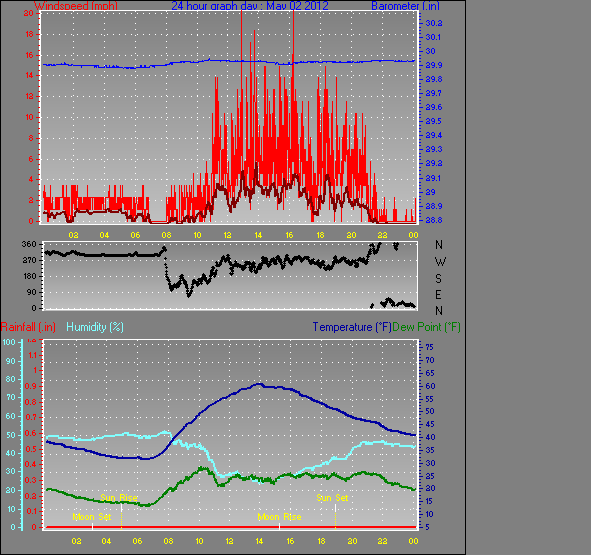This screenshot has height=555, width=591.
Task: Click 30.2 on the barometer axis
Action: click(433, 23)
